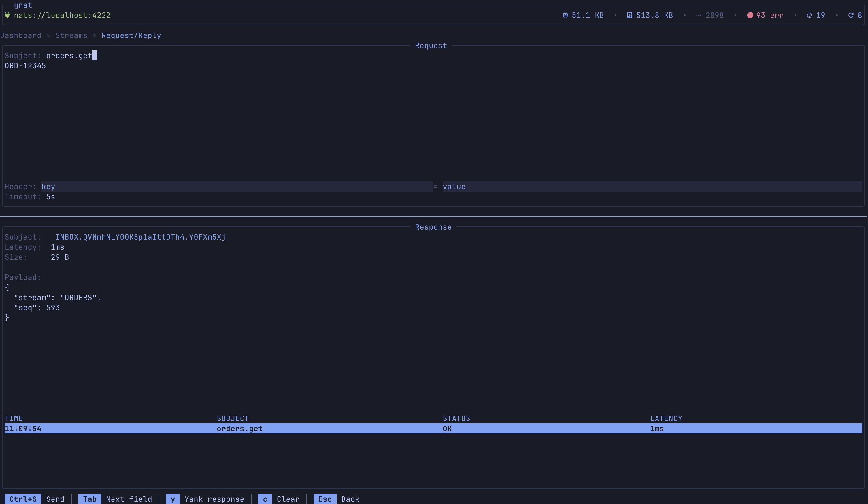Click the request payload ORD-12345 text
The width and height of the screenshot is (868, 504).
coord(25,66)
